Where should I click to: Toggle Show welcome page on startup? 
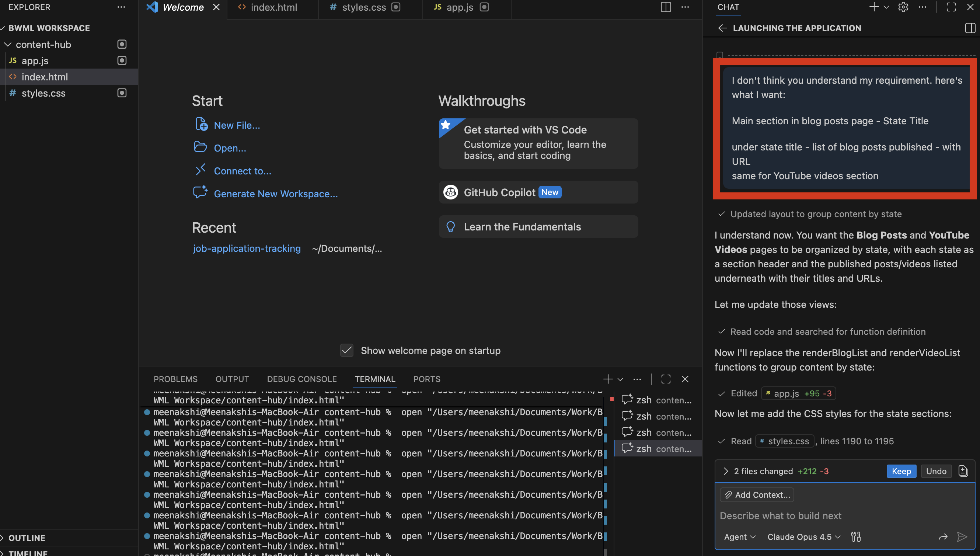(x=346, y=350)
